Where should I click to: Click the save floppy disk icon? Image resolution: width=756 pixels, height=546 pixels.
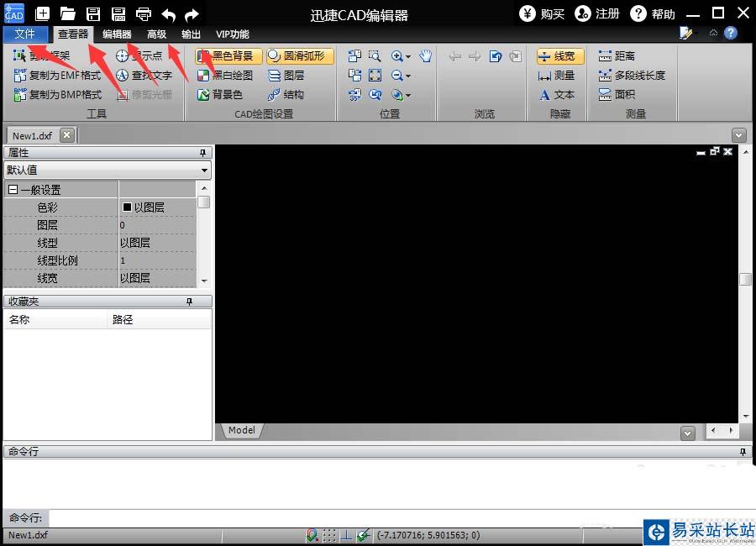click(93, 14)
